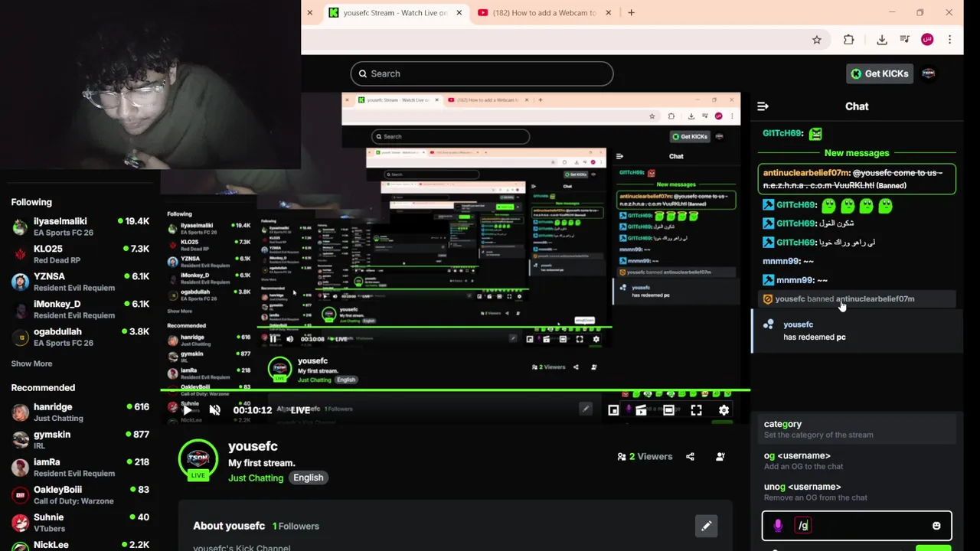This screenshot has width=980, height=551.
Task: Open the Chrome three-dot menu
Action: point(949,40)
